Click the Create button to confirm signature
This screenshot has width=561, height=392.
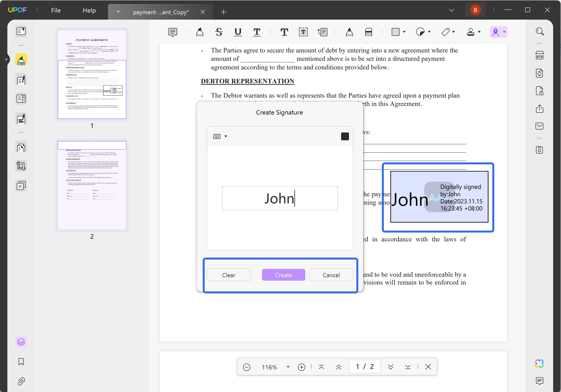click(283, 275)
